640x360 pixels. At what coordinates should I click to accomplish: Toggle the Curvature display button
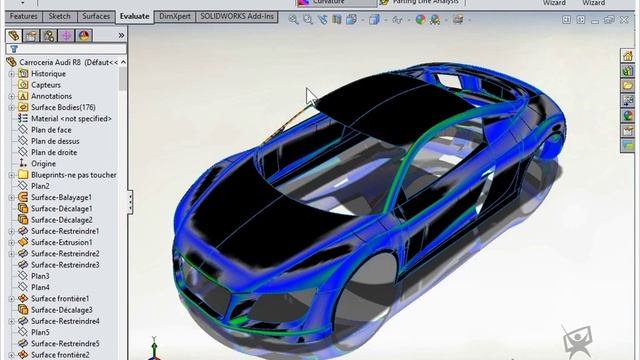(337, 3)
